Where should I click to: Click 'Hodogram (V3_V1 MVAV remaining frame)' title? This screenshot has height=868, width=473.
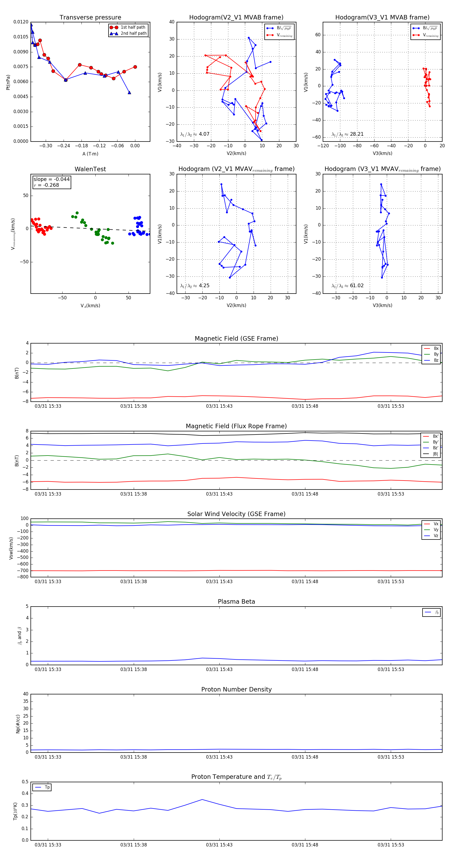click(382, 169)
